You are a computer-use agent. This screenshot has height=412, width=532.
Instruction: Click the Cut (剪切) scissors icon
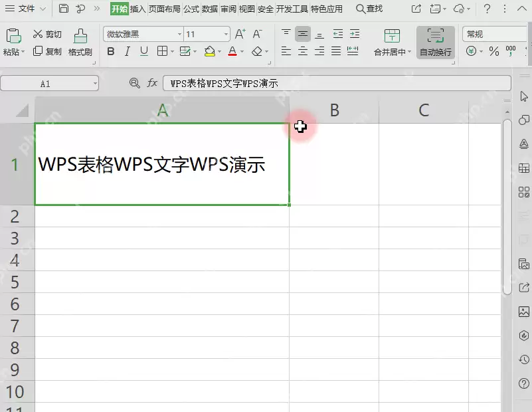(38, 34)
